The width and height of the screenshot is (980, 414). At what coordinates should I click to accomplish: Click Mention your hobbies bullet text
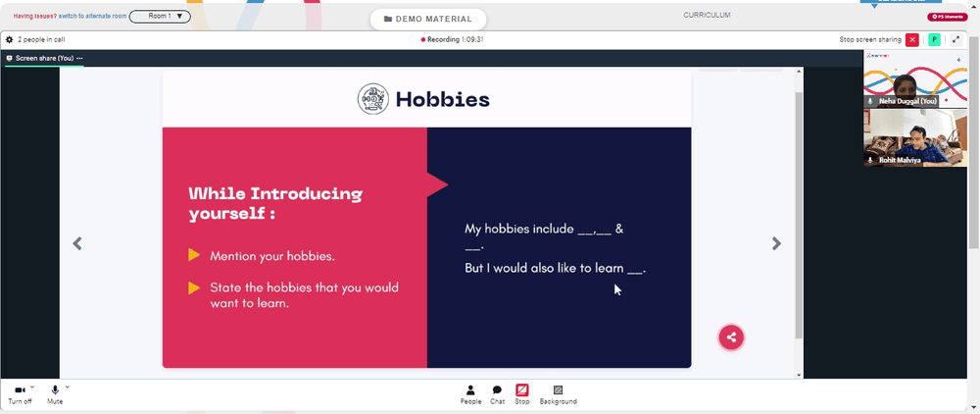pyautogui.click(x=272, y=256)
